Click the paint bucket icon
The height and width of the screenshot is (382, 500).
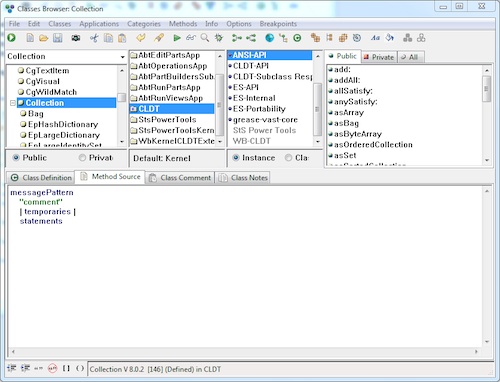pos(390,38)
